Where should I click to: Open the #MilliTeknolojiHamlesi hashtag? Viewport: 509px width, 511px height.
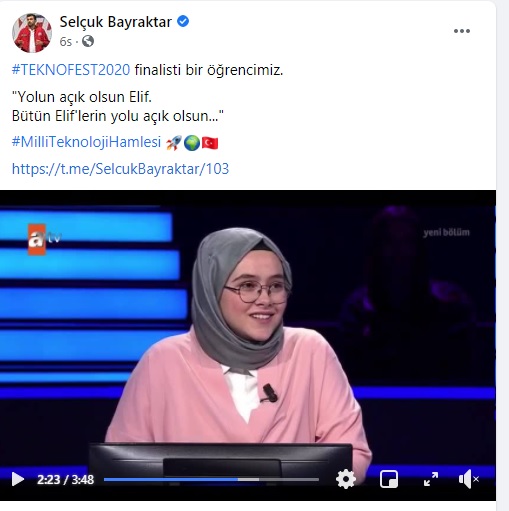(86, 142)
